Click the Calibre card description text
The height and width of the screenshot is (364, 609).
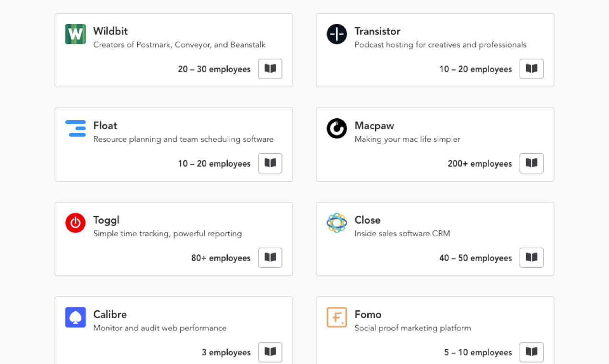pyautogui.click(x=160, y=328)
